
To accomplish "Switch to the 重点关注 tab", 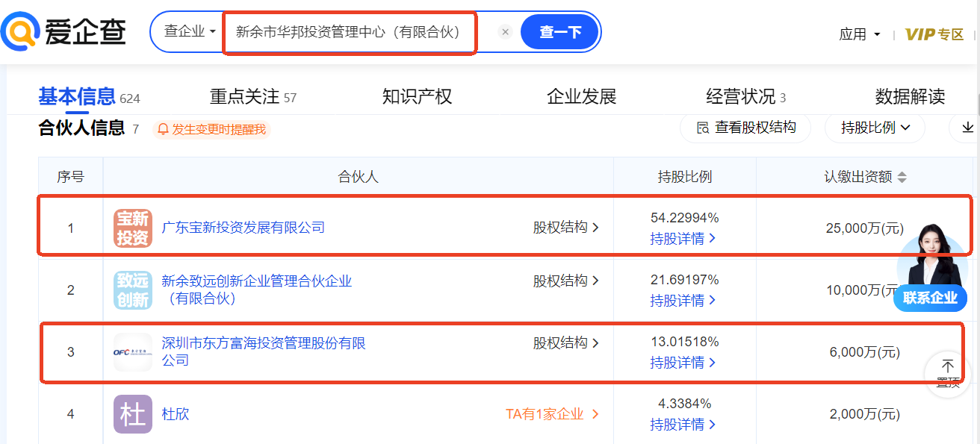I will (252, 97).
